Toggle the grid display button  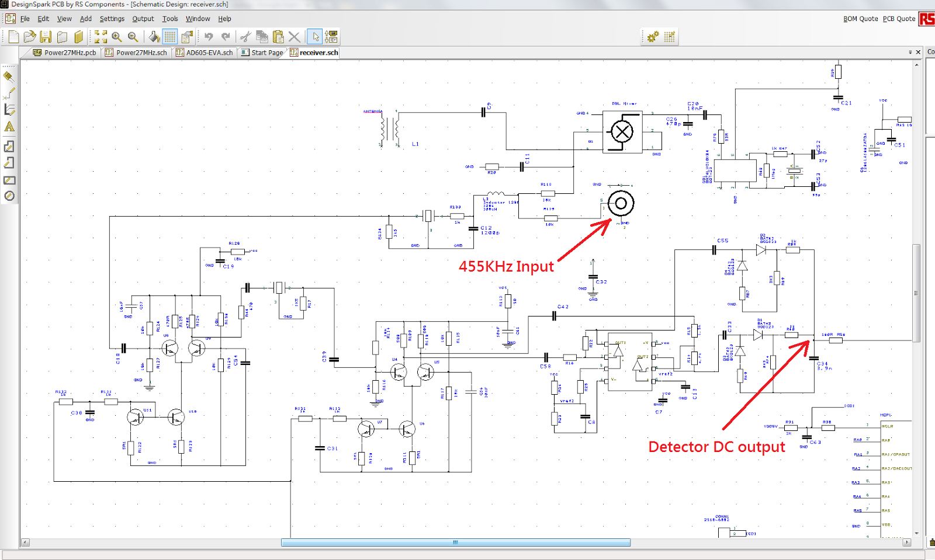coord(171,37)
